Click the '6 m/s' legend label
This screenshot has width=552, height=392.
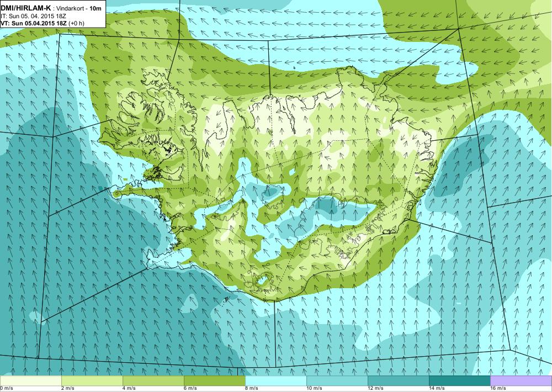click(190, 388)
